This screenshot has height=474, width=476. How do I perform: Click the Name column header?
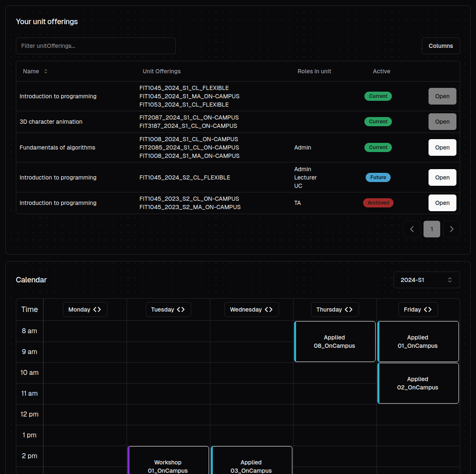tap(31, 71)
